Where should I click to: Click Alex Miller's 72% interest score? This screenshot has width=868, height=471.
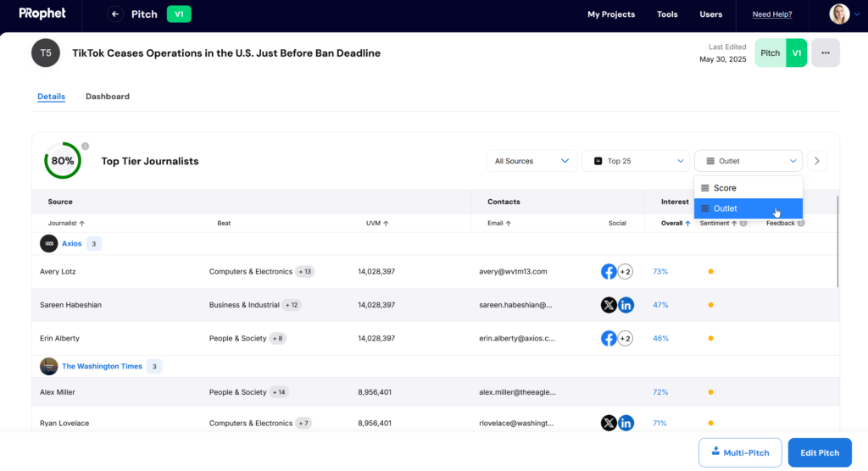[x=659, y=392]
